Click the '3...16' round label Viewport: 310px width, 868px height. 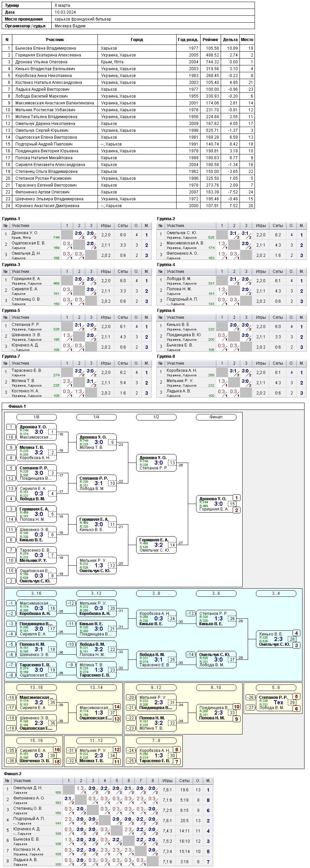pos(37,593)
